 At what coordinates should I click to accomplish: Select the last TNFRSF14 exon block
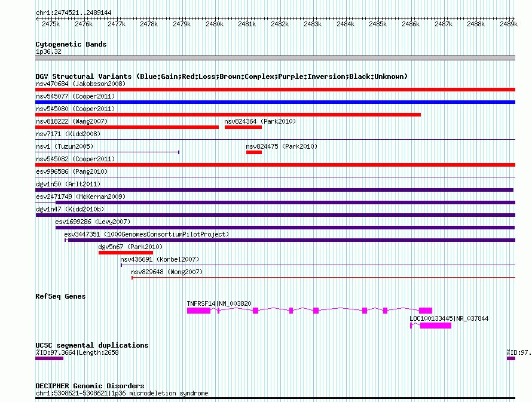point(426,311)
